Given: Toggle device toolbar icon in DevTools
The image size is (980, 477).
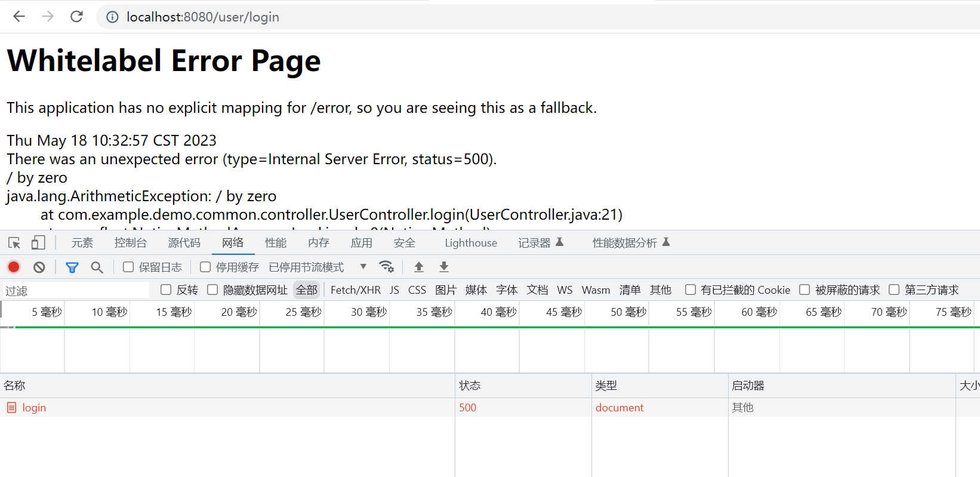Looking at the screenshot, I should click(38, 242).
